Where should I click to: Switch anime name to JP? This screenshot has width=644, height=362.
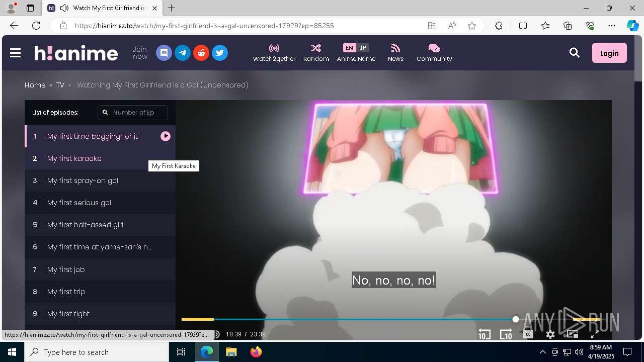coord(363,48)
